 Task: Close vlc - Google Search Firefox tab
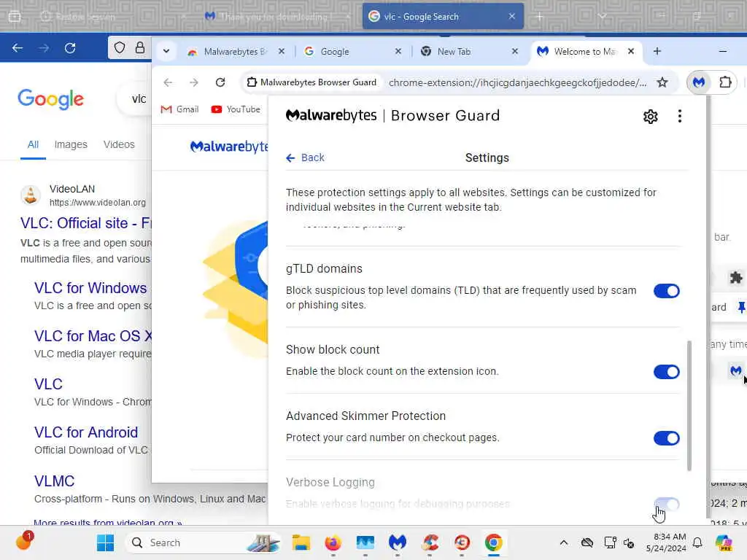click(x=511, y=17)
